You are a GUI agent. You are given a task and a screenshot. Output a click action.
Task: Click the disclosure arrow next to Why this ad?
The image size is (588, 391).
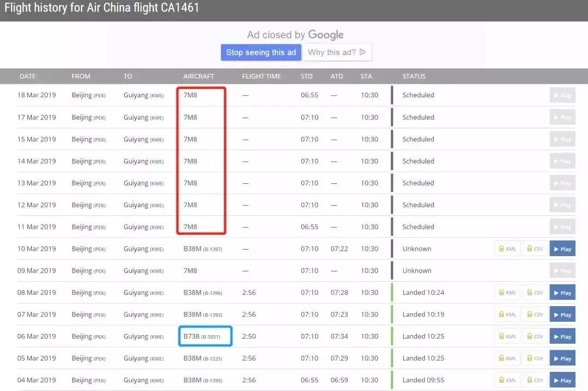tap(364, 52)
